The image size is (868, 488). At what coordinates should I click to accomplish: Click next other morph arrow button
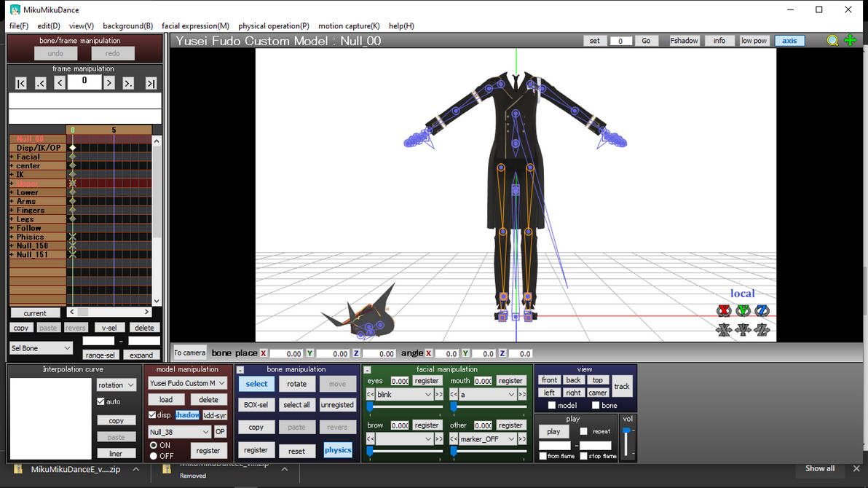522,438
